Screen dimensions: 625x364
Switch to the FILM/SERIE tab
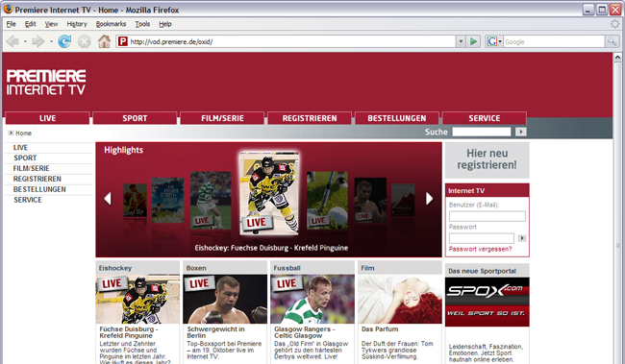tap(222, 118)
